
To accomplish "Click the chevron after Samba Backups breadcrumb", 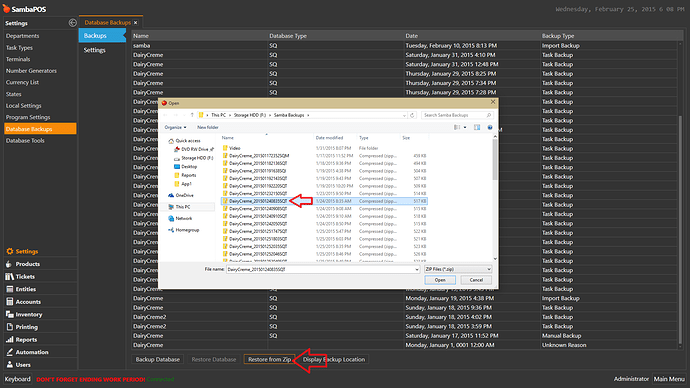I will (308, 115).
